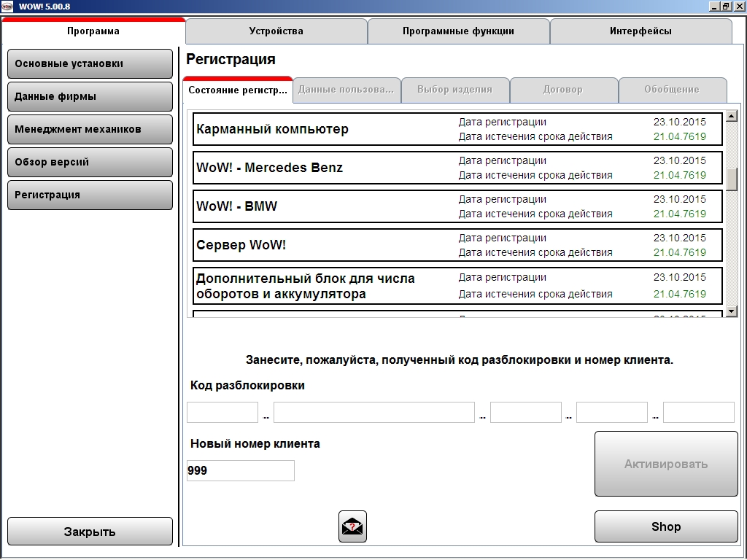Click the Регистрация sidebar button
This screenshot has width=747, height=560.
(x=90, y=195)
